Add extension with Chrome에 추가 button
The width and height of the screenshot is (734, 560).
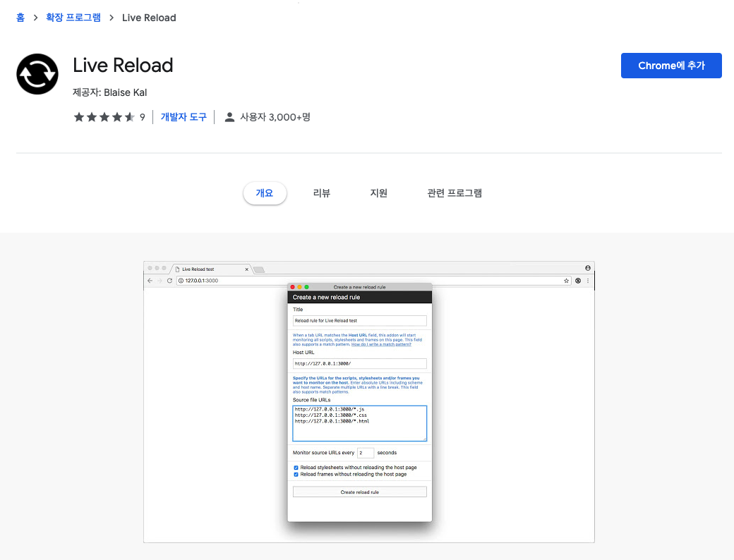(670, 66)
